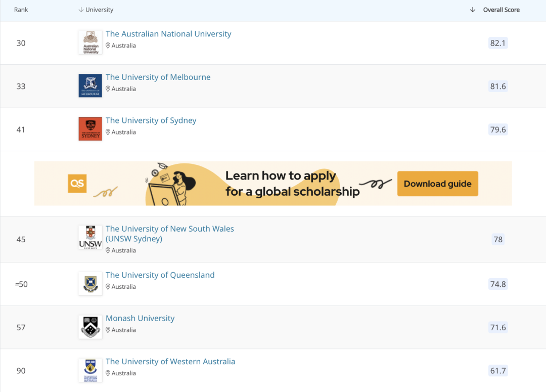Open The University of Western Australia link
Screen dimensions: 546x392
[x=170, y=362]
